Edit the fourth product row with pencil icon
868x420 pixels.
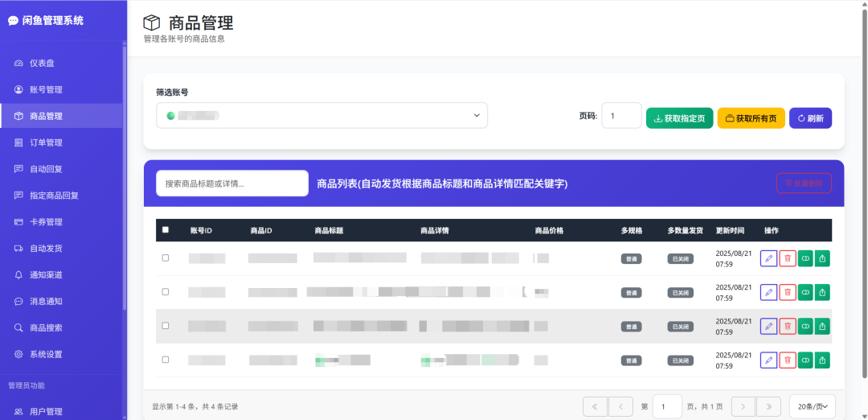coord(768,360)
